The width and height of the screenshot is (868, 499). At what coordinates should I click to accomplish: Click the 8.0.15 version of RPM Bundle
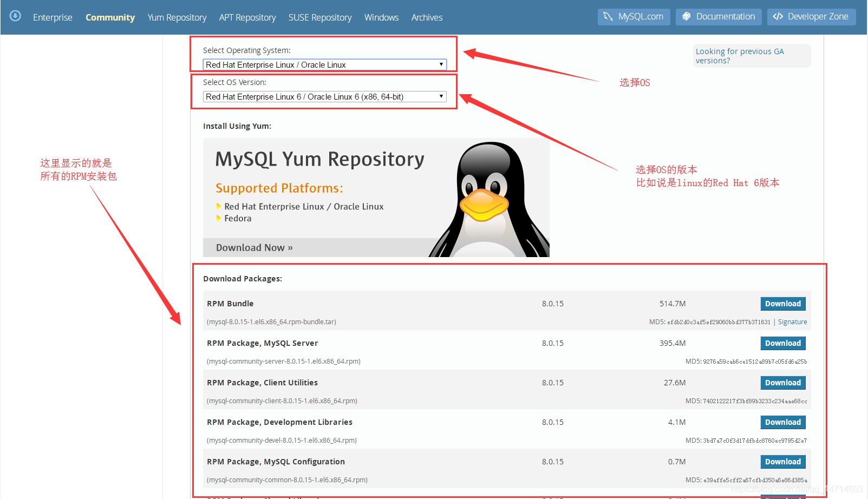coord(553,304)
